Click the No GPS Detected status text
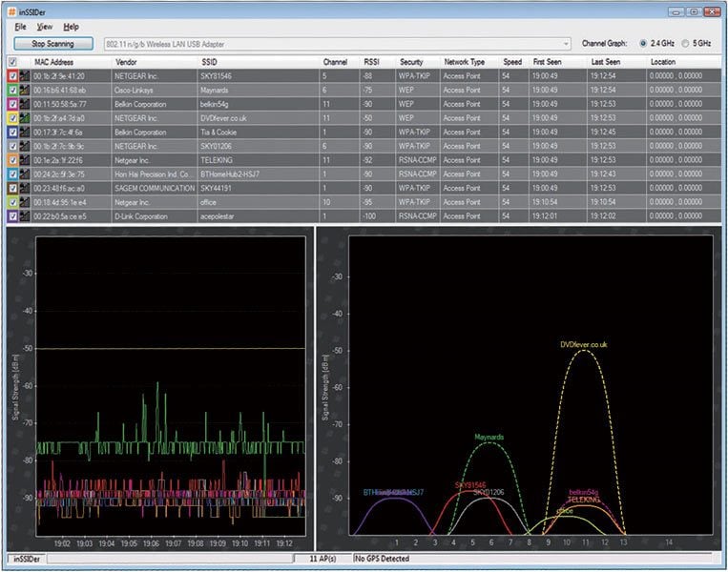The height and width of the screenshot is (572, 728). pyautogui.click(x=382, y=559)
